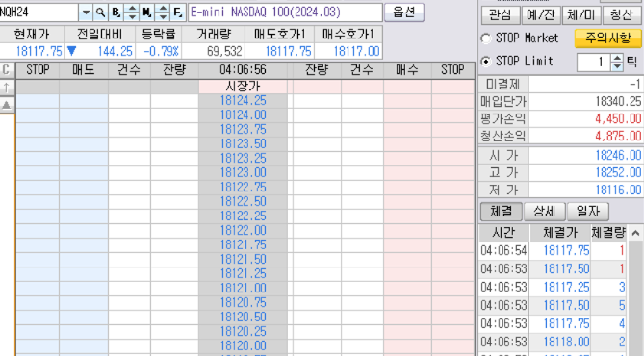Open the 예/잔 tab
Viewport: 644px width, 356px height.
point(541,15)
